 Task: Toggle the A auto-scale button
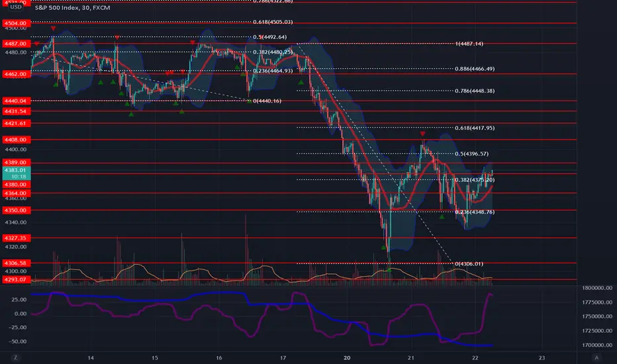point(596,357)
